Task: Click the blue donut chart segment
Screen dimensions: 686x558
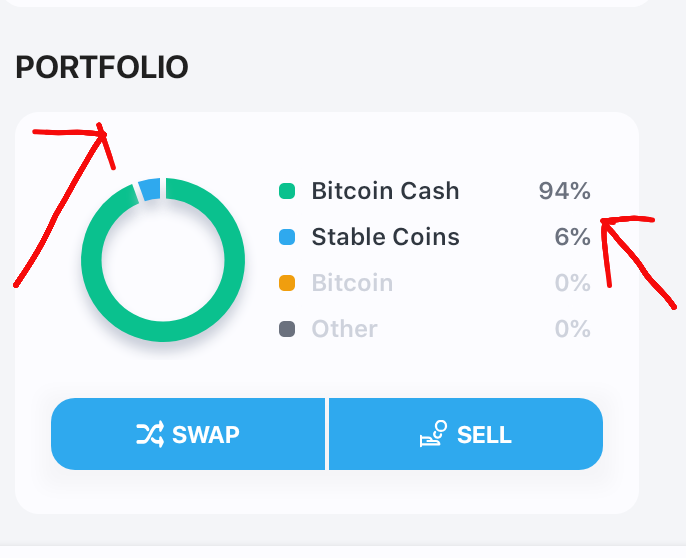Action: click(150, 189)
